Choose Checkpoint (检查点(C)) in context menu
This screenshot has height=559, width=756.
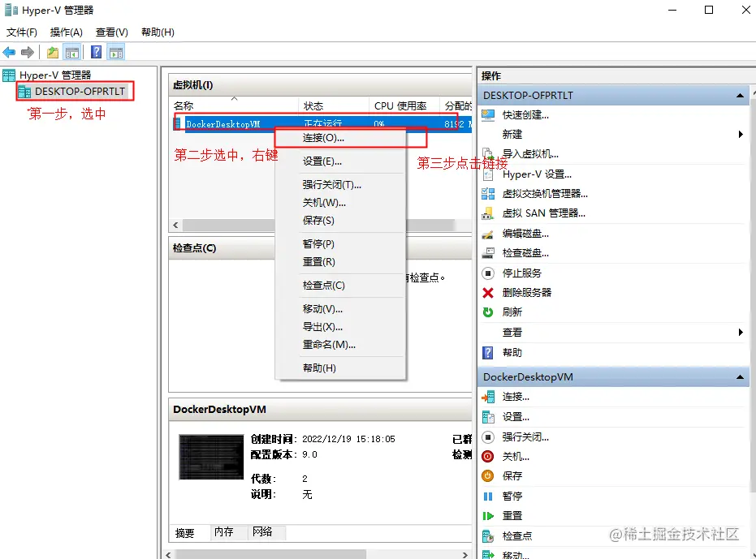[340, 286]
